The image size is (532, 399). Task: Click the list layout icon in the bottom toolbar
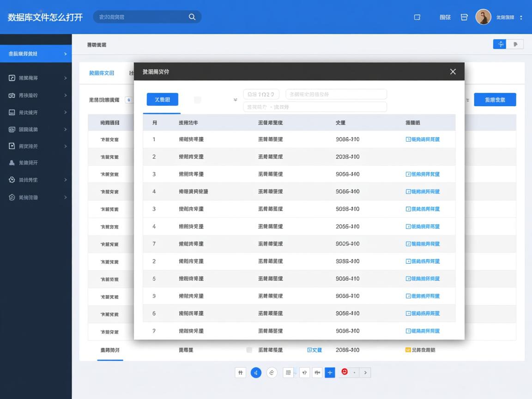click(x=288, y=373)
